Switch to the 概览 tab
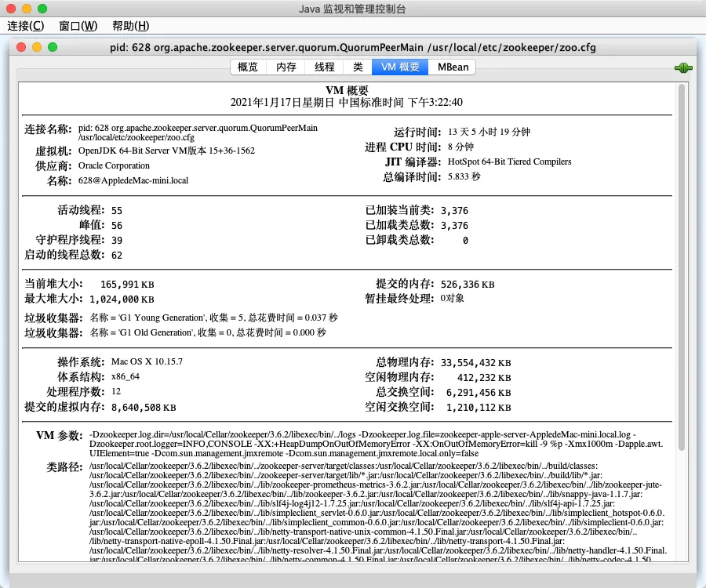The width and height of the screenshot is (706, 588). (248, 67)
